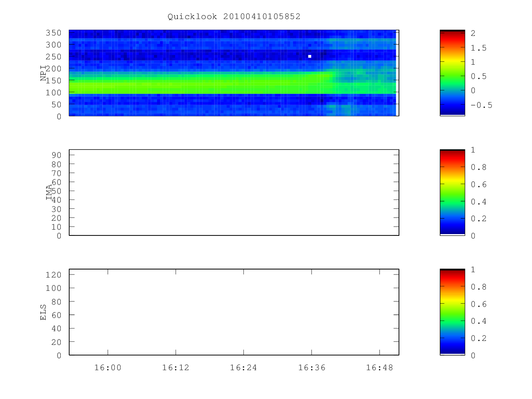The height and width of the screenshot is (399, 532).
Task: Click the NPI axis label
Action: [43, 73]
